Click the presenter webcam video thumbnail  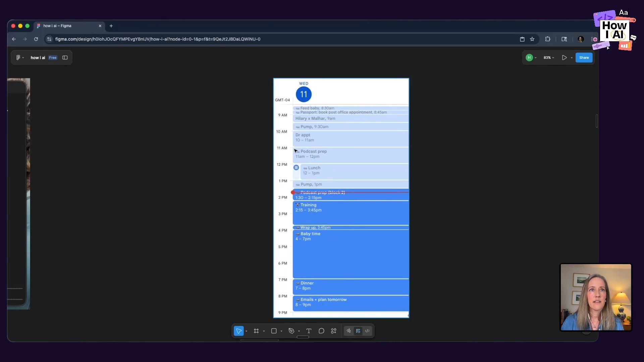pyautogui.click(x=596, y=297)
